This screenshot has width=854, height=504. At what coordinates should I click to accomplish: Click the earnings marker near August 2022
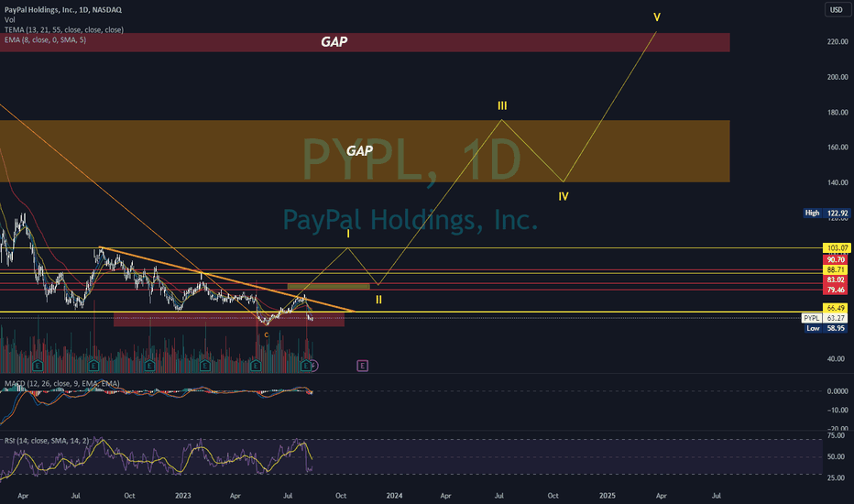click(93, 366)
